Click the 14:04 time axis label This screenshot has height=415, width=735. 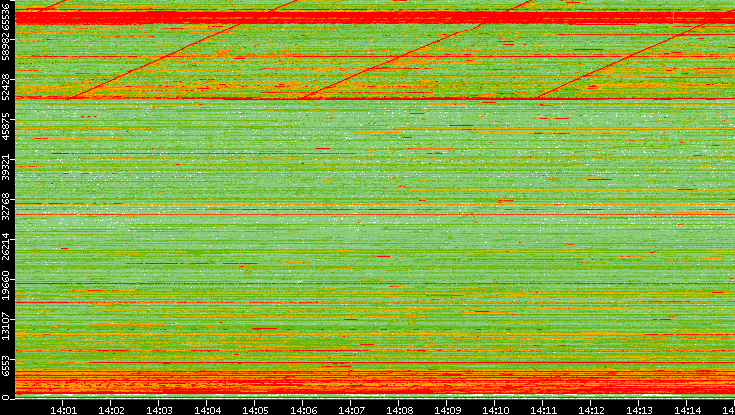[x=207, y=410]
